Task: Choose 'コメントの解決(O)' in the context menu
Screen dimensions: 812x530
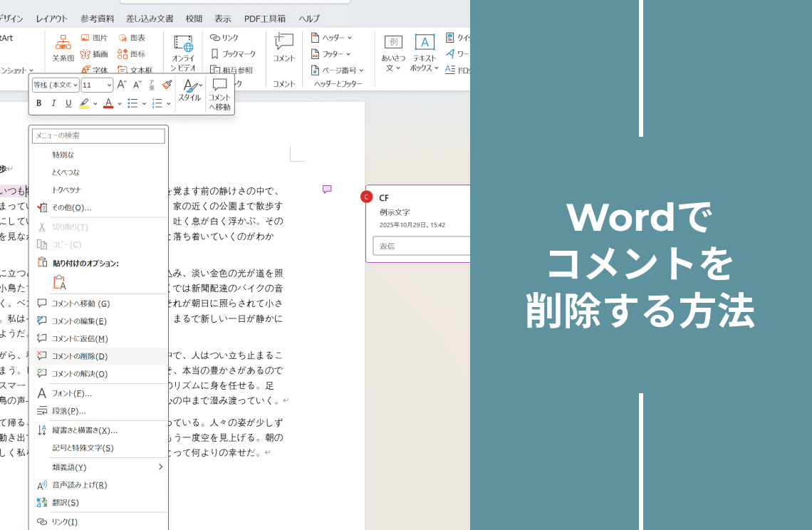Action: coord(80,373)
